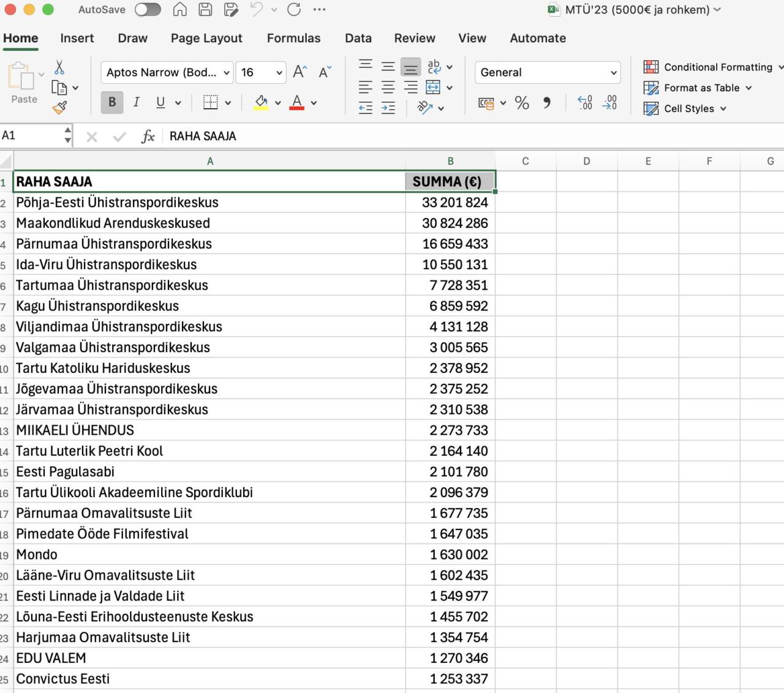Click the Home icon in title bar

click(180, 9)
